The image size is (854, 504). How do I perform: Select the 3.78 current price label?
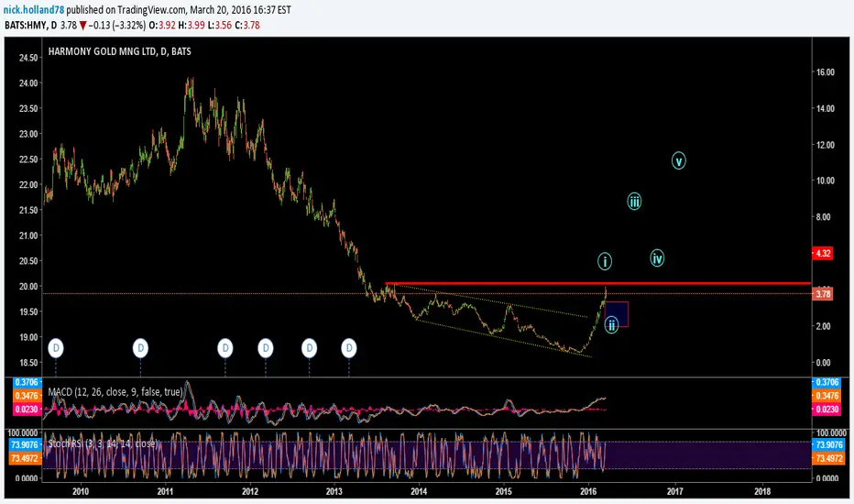pyautogui.click(x=823, y=294)
